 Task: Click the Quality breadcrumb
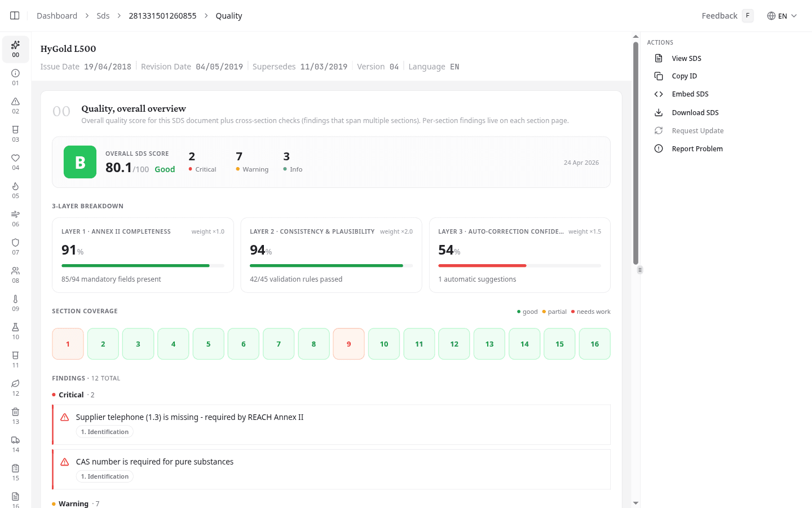coord(229,16)
